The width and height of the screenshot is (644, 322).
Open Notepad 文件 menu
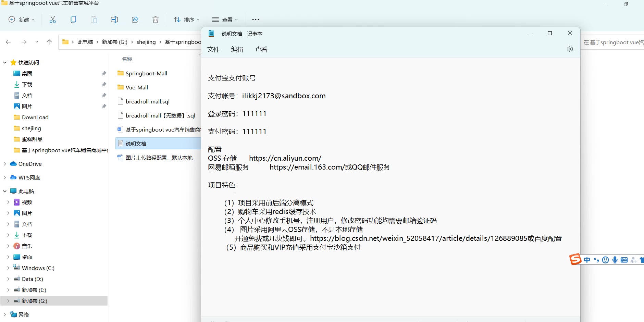click(x=213, y=49)
